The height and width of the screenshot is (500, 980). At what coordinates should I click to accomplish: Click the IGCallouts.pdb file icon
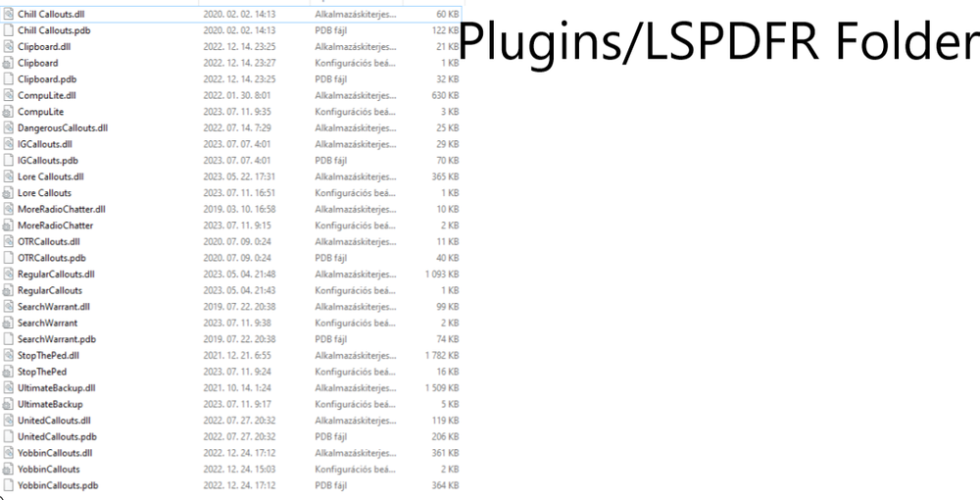pos(8,160)
